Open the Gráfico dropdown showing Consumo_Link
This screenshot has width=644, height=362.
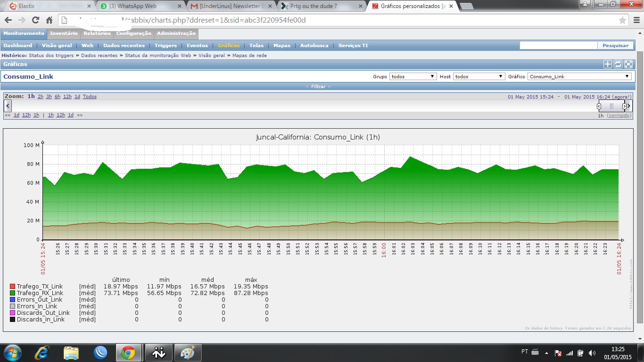point(579,76)
